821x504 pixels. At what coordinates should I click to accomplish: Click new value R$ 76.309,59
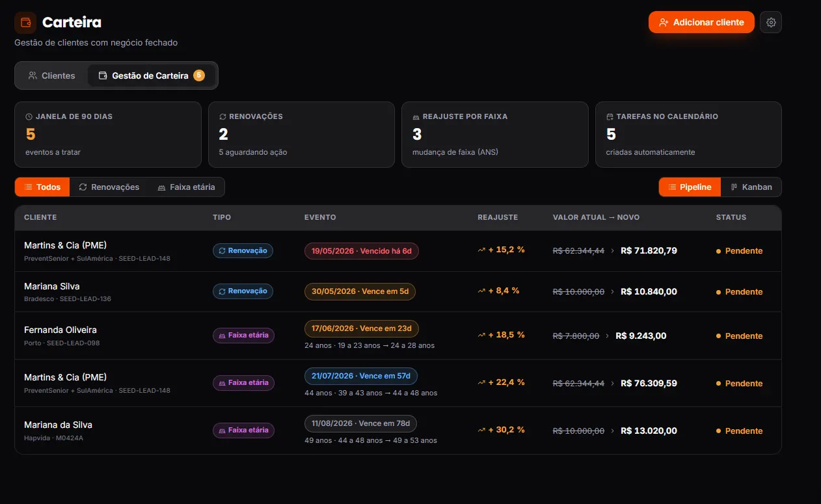649,383
